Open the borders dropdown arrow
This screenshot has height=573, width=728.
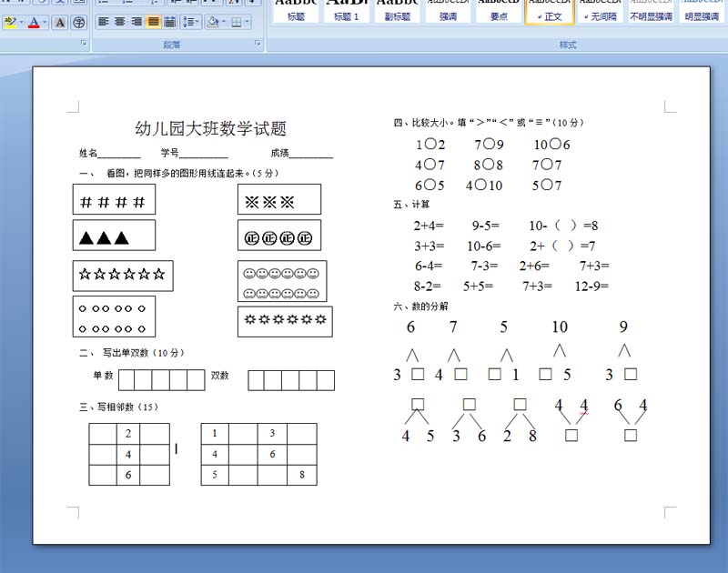click(x=247, y=22)
